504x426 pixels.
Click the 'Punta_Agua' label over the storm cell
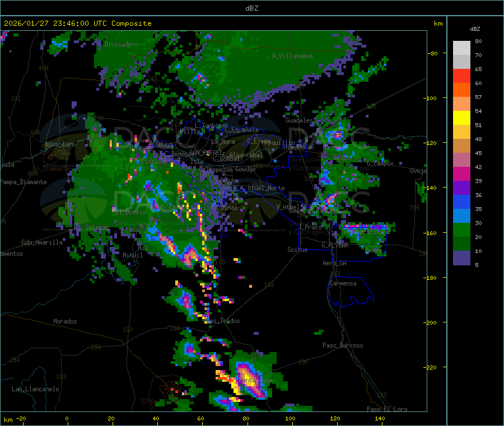coord(255,381)
